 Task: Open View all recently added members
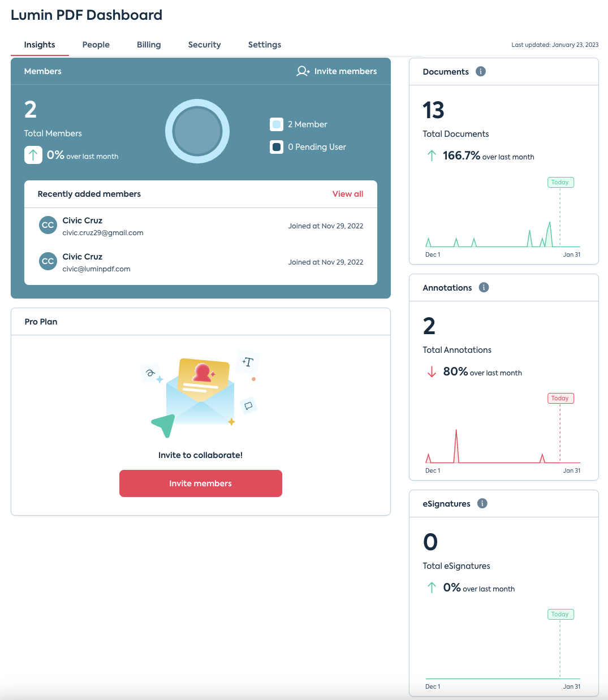pyautogui.click(x=347, y=194)
